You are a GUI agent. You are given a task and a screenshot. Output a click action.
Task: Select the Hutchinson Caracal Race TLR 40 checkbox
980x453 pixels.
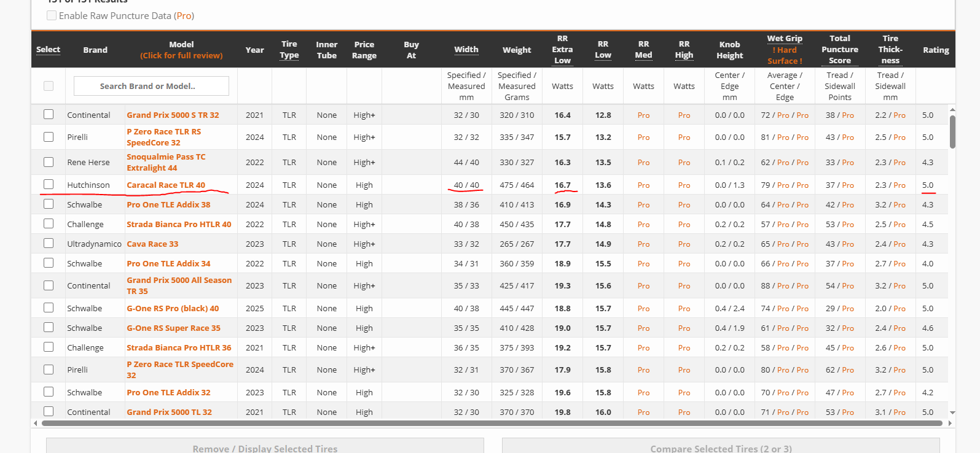(49, 184)
